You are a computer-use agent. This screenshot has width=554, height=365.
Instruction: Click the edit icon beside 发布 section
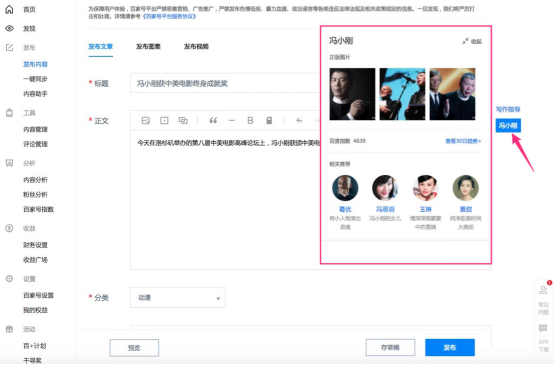click(x=10, y=47)
